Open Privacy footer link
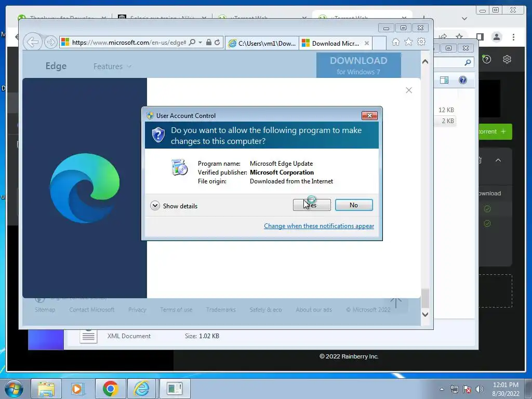The image size is (532, 399). (x=137, y=310)
